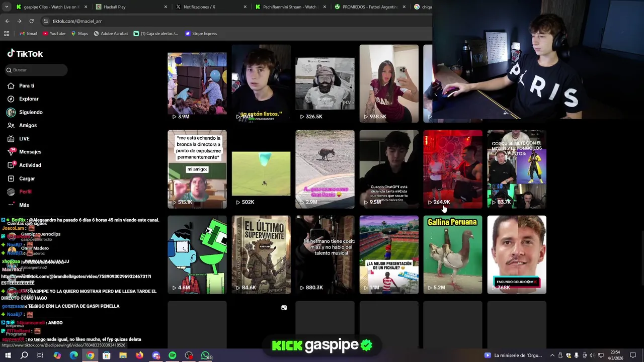
Task: Close the gaspipe Clips tab
Action: pos(86,7)
